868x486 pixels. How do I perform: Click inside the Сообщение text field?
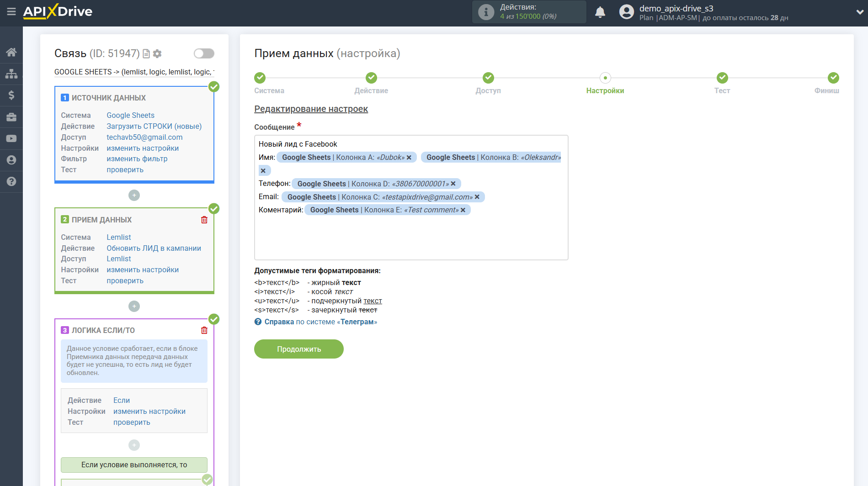click(411, 197)
